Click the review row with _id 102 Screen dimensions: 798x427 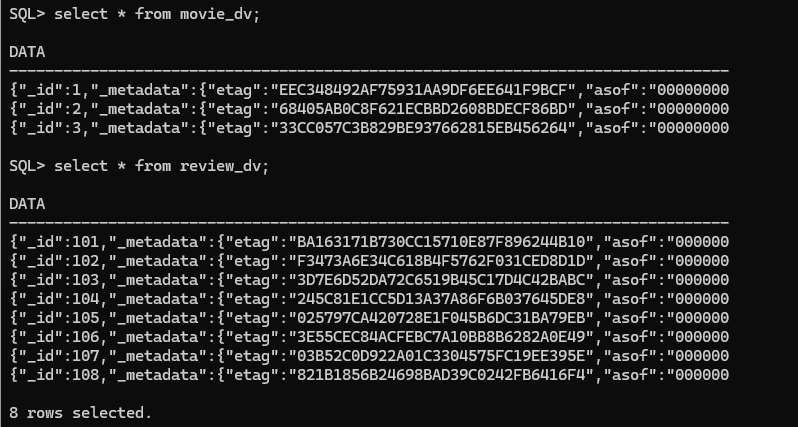[x=368, y=261]
